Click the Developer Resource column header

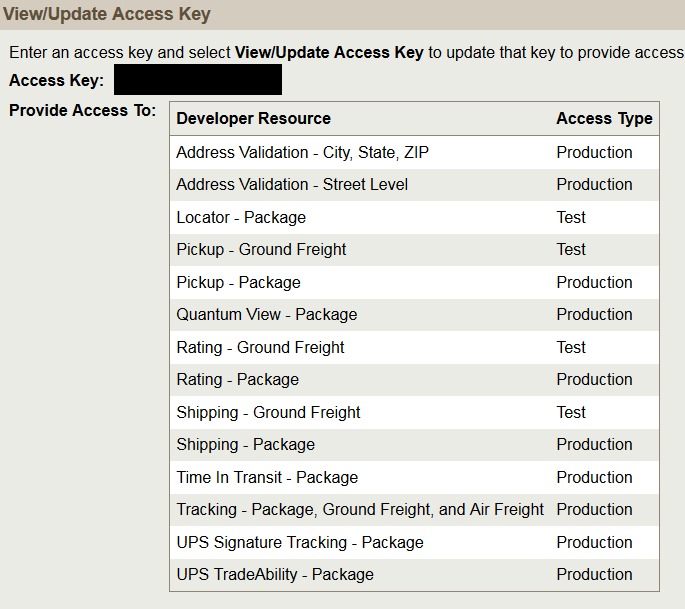point(253,118)
